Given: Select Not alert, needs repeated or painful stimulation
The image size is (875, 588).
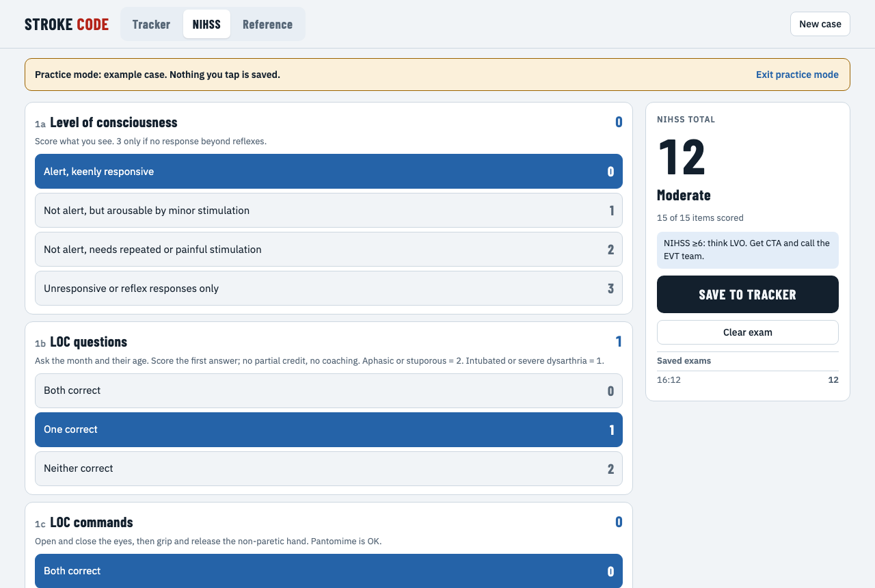Looking at the screenshot, I should coord(329,250).
